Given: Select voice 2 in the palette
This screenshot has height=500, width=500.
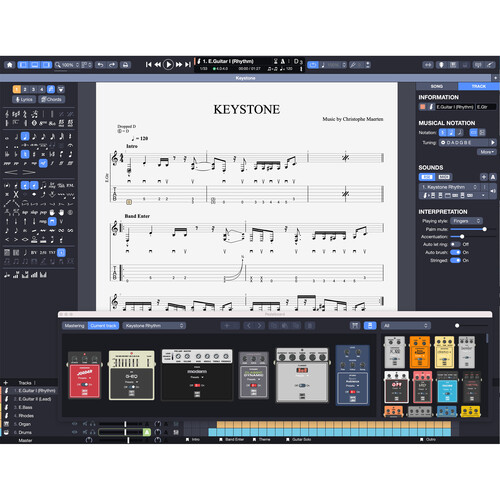Looking at the screenshot, I should [25, 89].
